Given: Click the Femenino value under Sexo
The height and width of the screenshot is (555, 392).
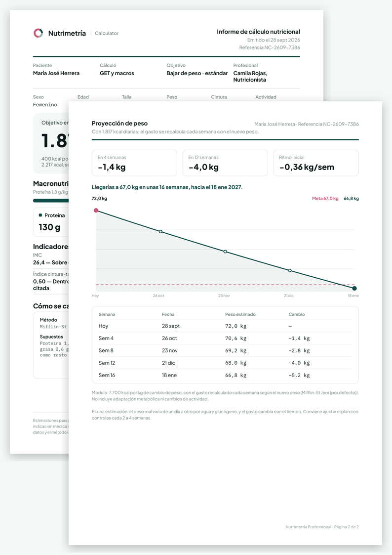Looking at the screenshot, I should [x=45, y=105].
